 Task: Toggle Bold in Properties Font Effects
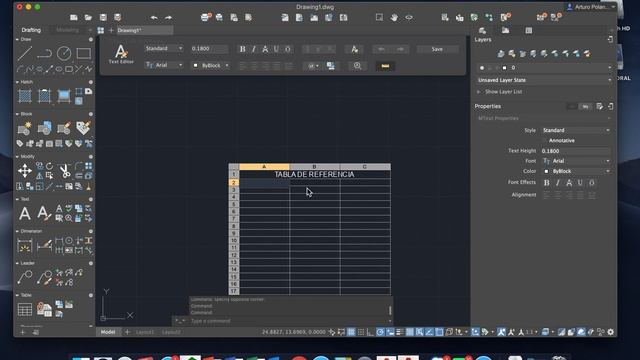coord(547,183)
